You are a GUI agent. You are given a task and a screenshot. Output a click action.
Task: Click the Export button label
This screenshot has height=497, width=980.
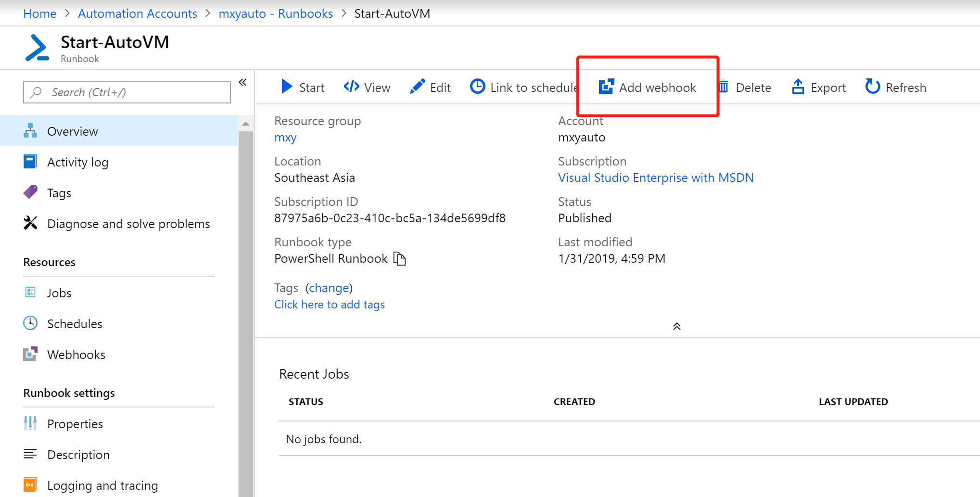(828, 88)
